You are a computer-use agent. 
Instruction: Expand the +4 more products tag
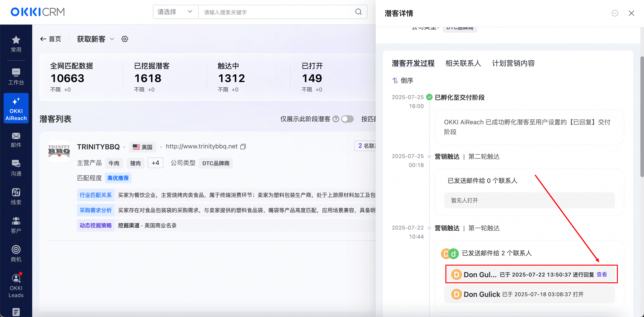click(x=155, y=163)
